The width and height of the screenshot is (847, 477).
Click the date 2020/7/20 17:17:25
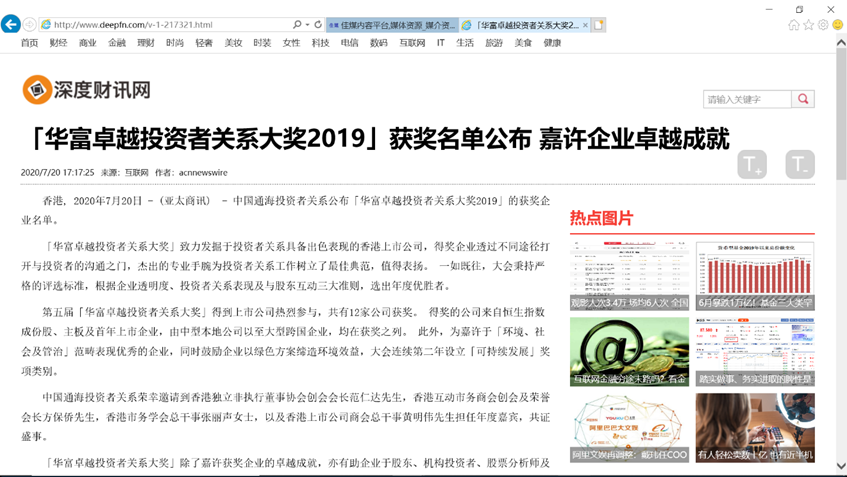point(57,172)
